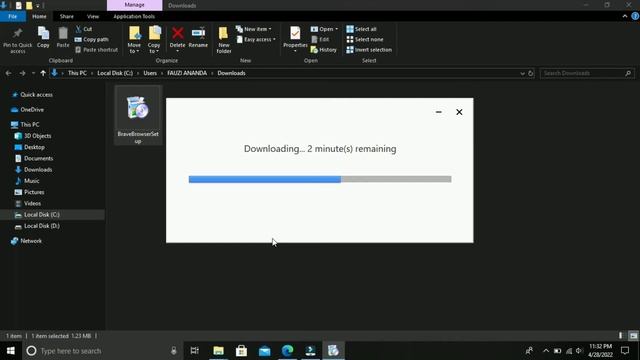Switch to the Share ribbon tab

point(67,16)
